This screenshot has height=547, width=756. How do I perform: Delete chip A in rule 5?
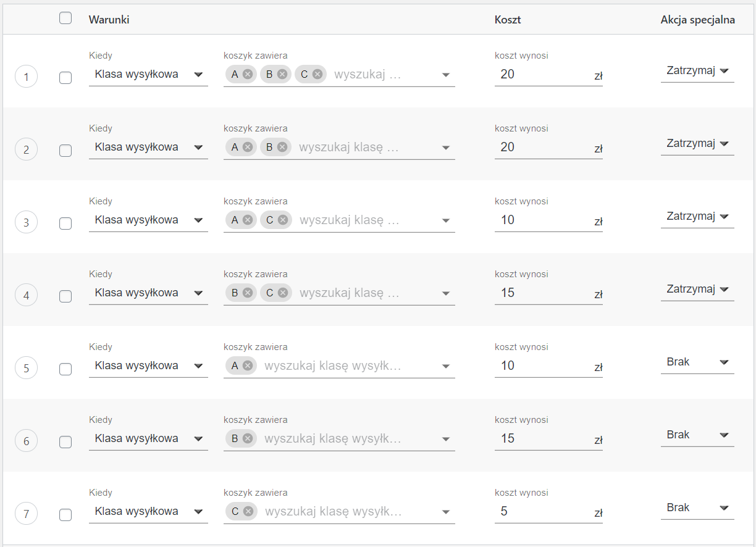click(x=248, y=365)
